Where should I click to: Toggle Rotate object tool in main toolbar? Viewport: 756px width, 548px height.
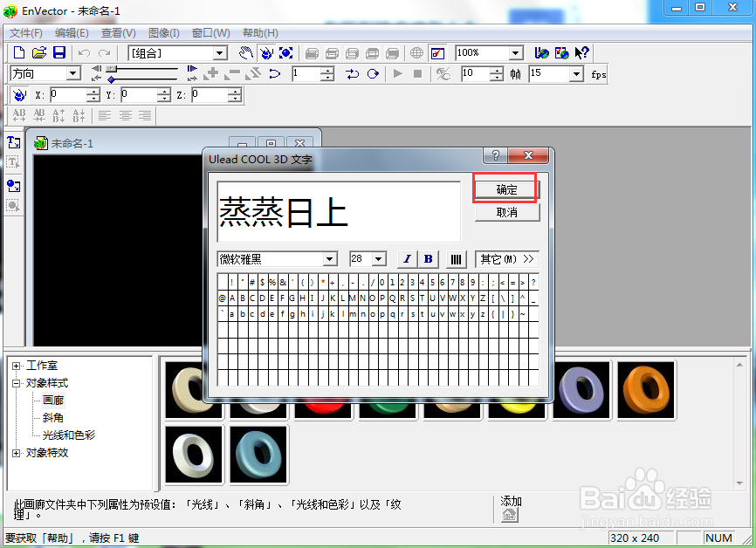click(266, 52)
